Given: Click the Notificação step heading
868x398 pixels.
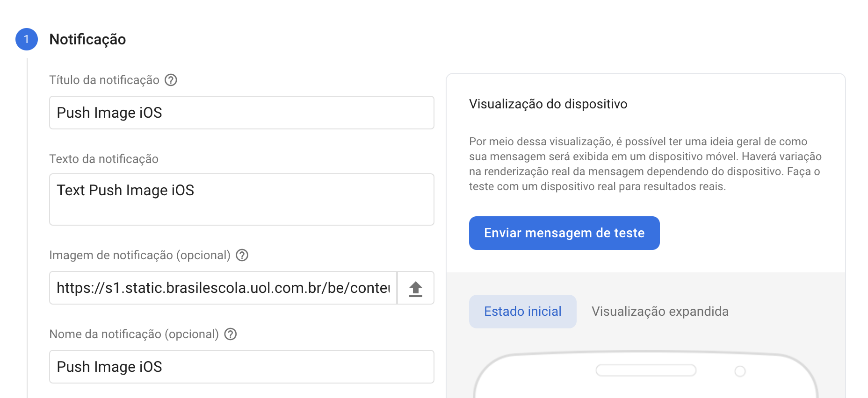Looking at the screenshot, I should pyautogui.click(x=87, y=39).
